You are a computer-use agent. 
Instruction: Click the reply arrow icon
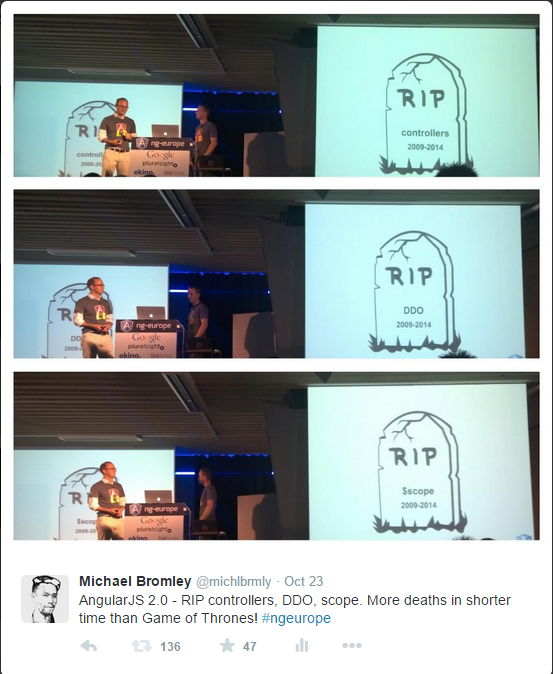coord(89,646)
